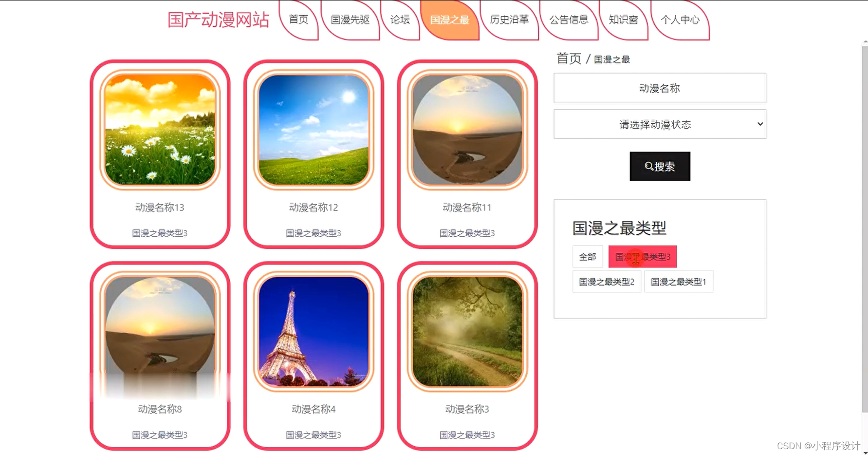
Task: Open the 动漫名称4 Eiffel Tower thumbnail
Action: [x=314, y=331]
